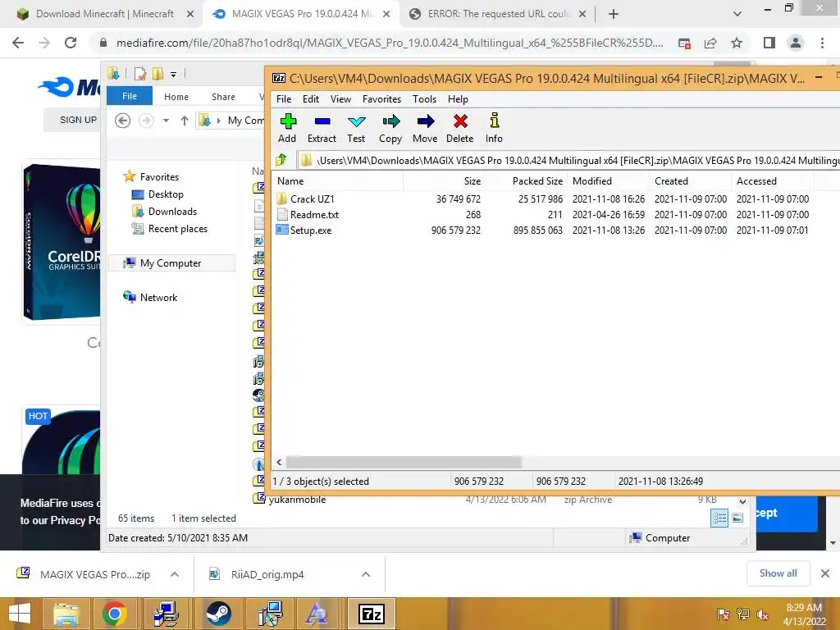Click the Chrome address bar URL
The height and width of the screenshot is (630, 840).
coord(390,43)
